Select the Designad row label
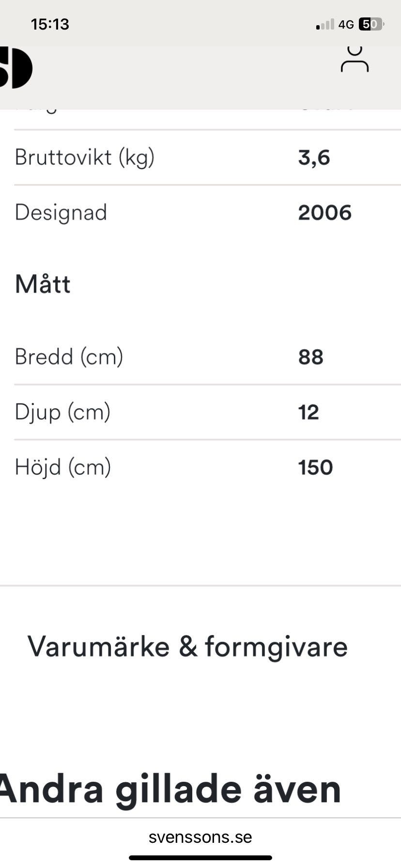Viewport: 401px width, 868px height. pyautogui.click(x=61, y=213)
